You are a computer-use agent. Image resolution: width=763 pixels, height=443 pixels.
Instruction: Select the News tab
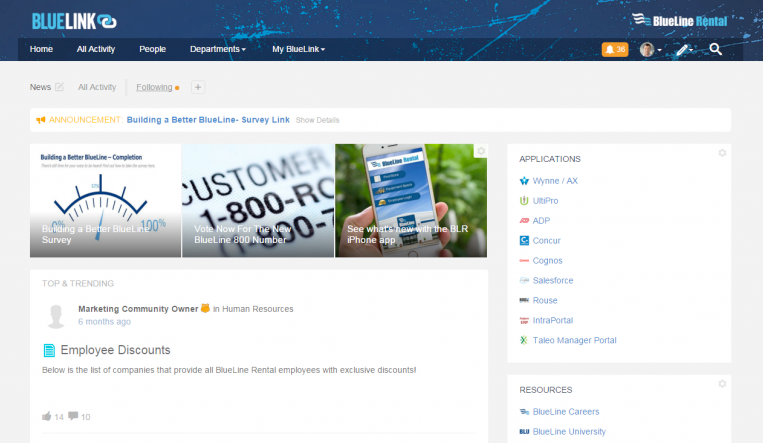pyautogui.click(x=40, y=87)
